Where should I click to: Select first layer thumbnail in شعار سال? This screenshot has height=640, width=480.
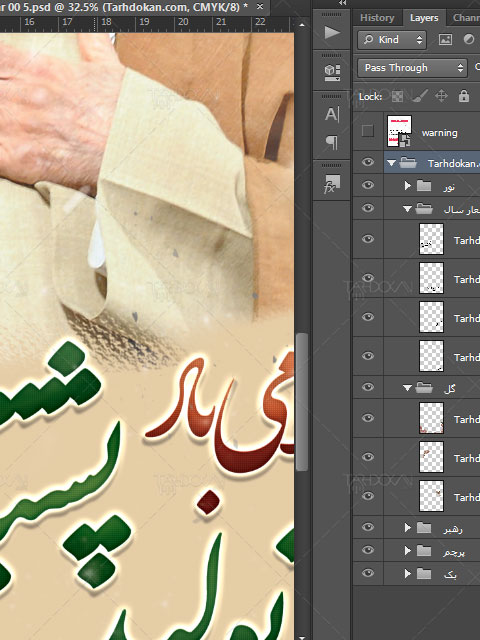point(431,239)
